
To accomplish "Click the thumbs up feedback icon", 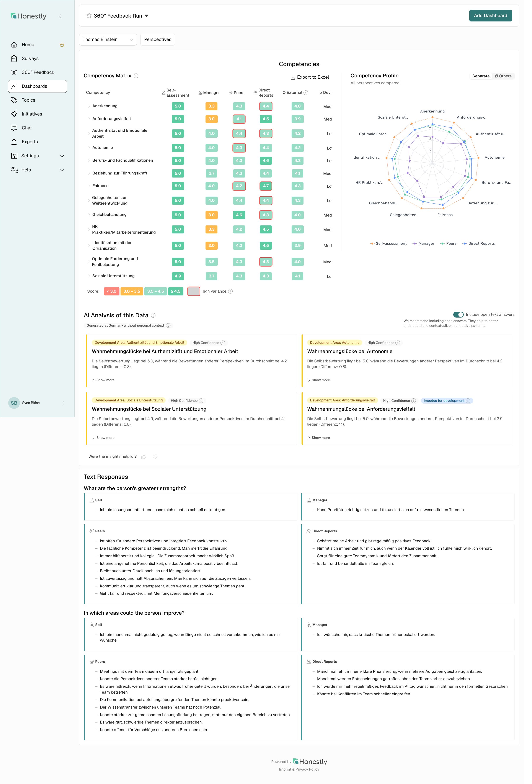I will 144,457.
